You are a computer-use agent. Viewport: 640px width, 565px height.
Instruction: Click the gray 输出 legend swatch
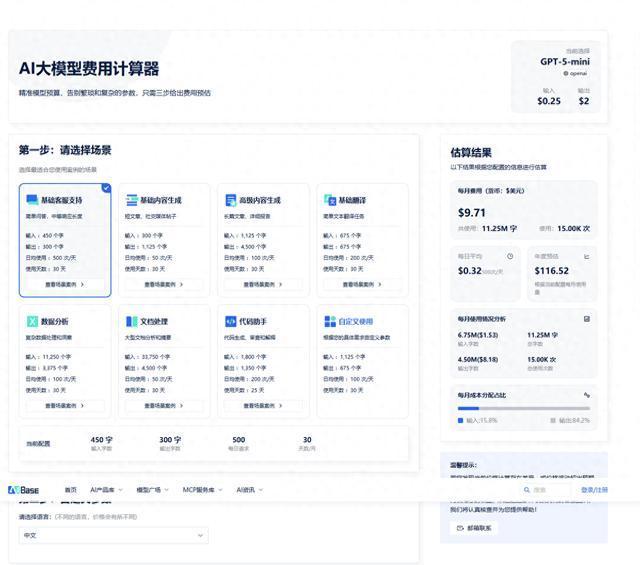[x=553, y=420]
